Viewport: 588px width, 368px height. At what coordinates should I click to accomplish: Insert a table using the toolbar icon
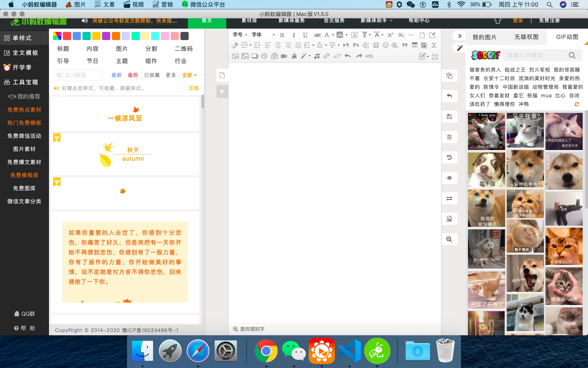click(414, 45)
